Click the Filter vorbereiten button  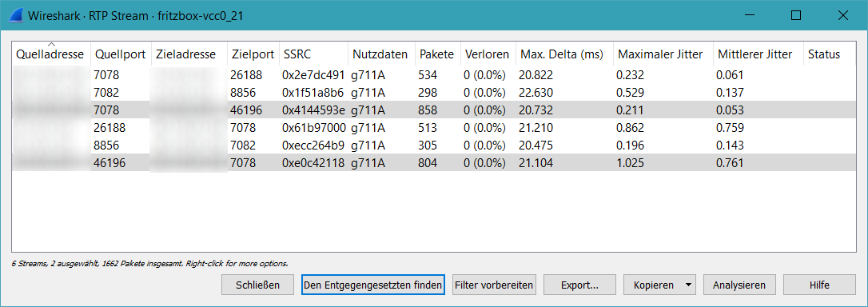[494, 285]
